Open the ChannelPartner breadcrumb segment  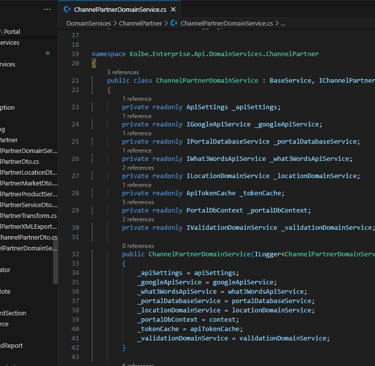click(x=140, y=24)
